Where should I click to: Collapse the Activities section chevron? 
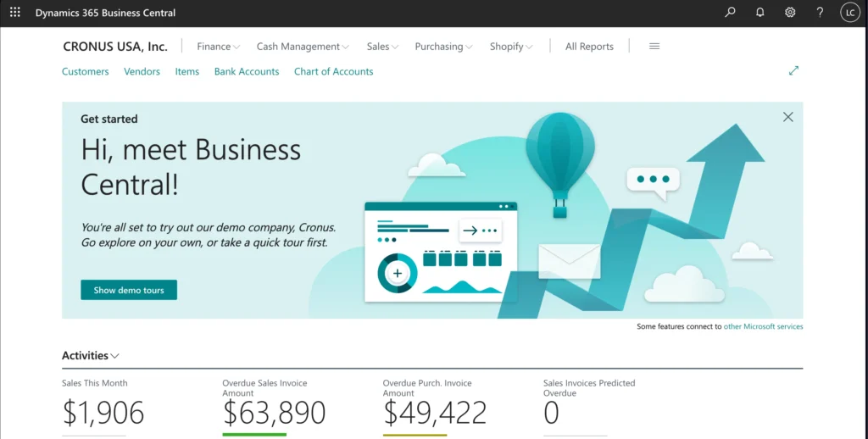tap(114, 356)
